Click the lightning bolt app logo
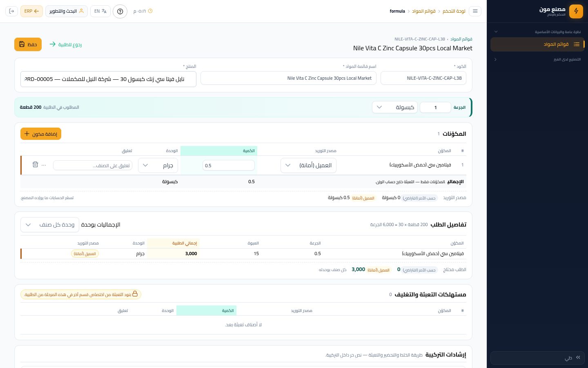This screenshot has width=588, height=368. (576, 11)
